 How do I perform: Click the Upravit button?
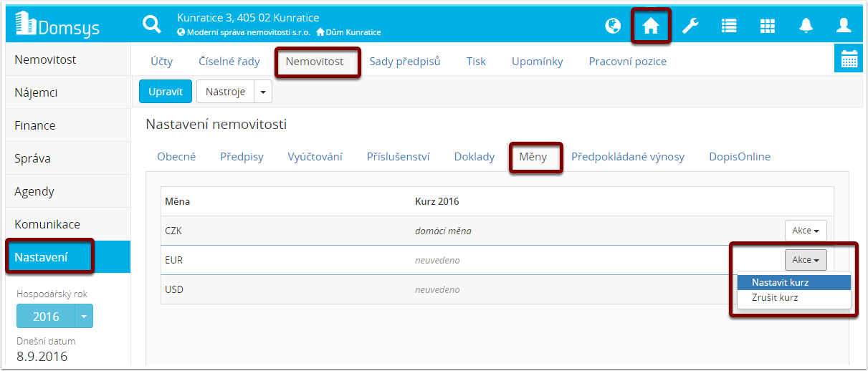click(166, 92)
